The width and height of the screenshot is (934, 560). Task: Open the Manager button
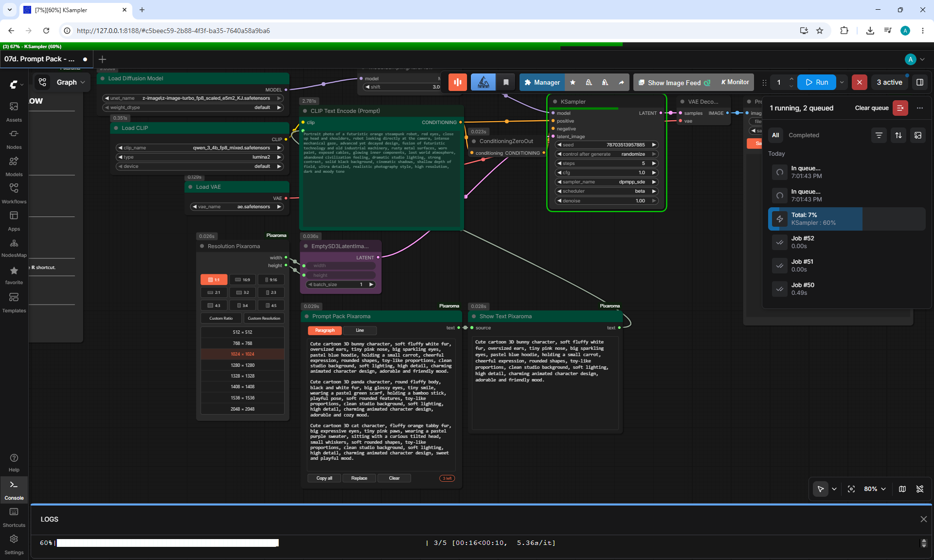point(542,82)
